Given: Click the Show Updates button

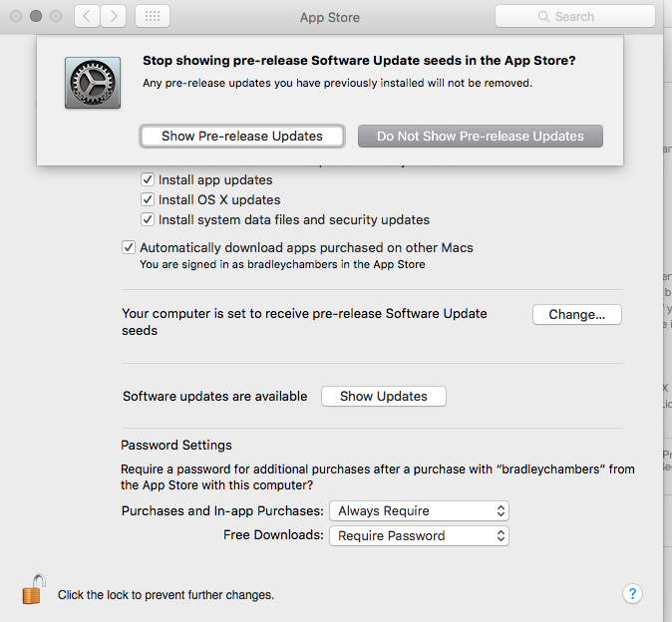Looking at the screenshot, I should click(384, 397).
